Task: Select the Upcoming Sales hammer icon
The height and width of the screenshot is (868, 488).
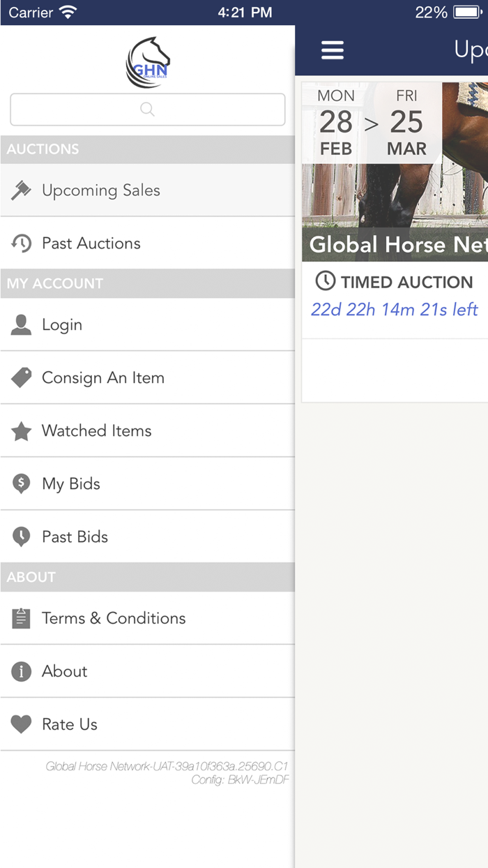Action: (21, 189)
